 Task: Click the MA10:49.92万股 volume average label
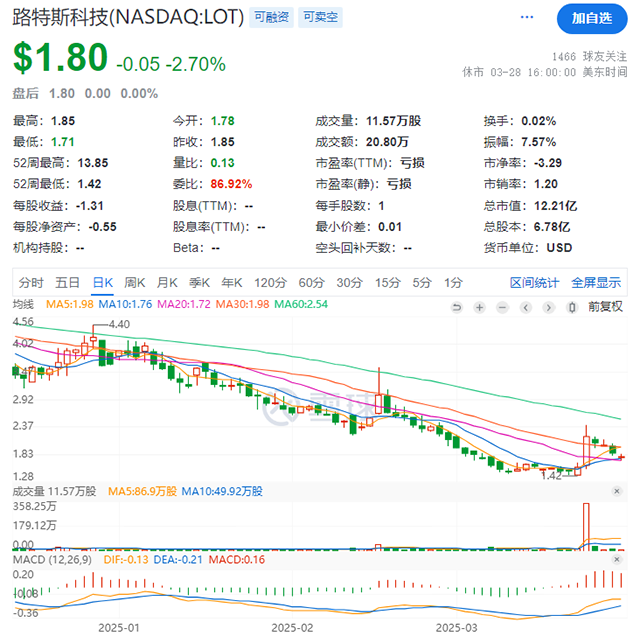[x=222, y=491]
